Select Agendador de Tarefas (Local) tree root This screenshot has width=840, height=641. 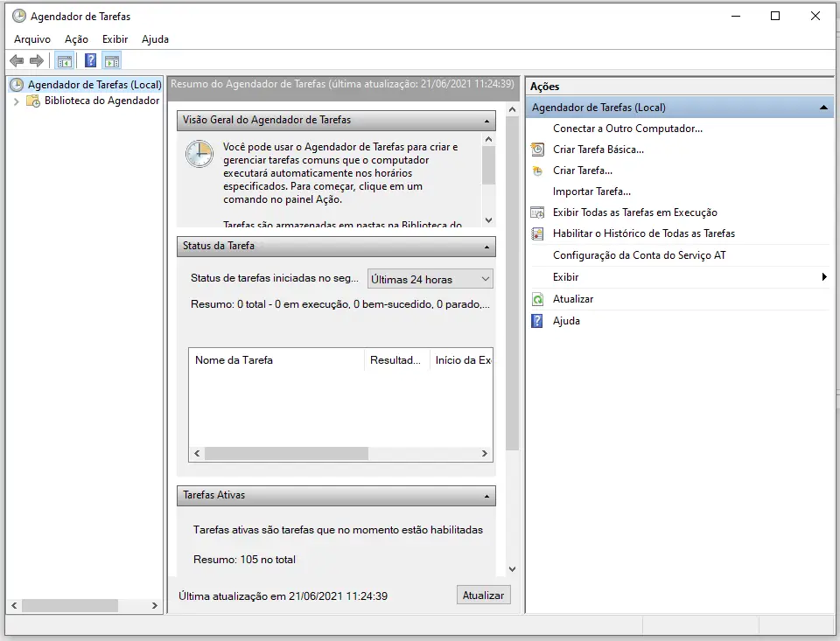[94, 85]
